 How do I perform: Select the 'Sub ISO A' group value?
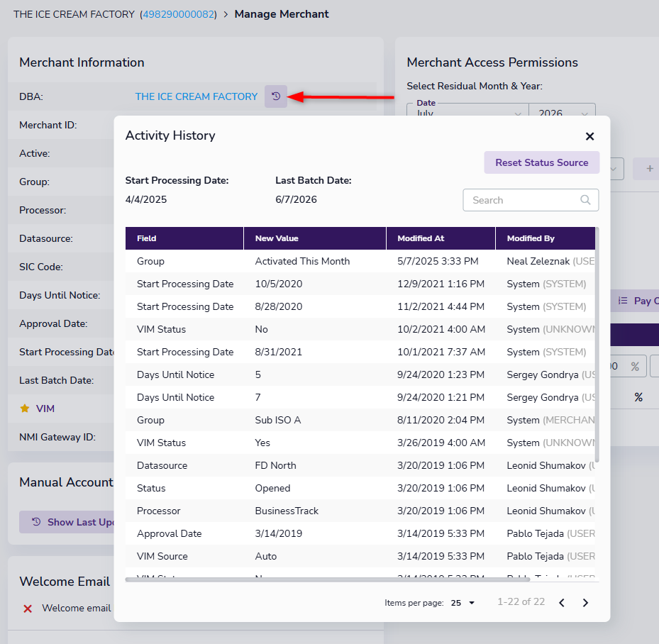(x=278, y=420)
